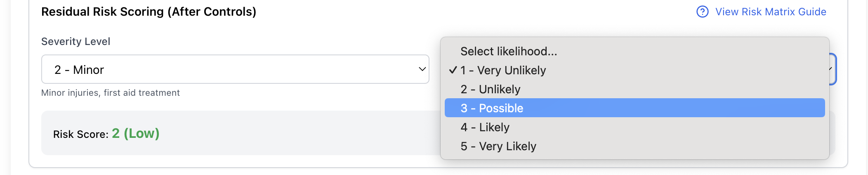Viewport: 868px width, 175px height.
Task: Click the question mark help icon
Action: 702,12
